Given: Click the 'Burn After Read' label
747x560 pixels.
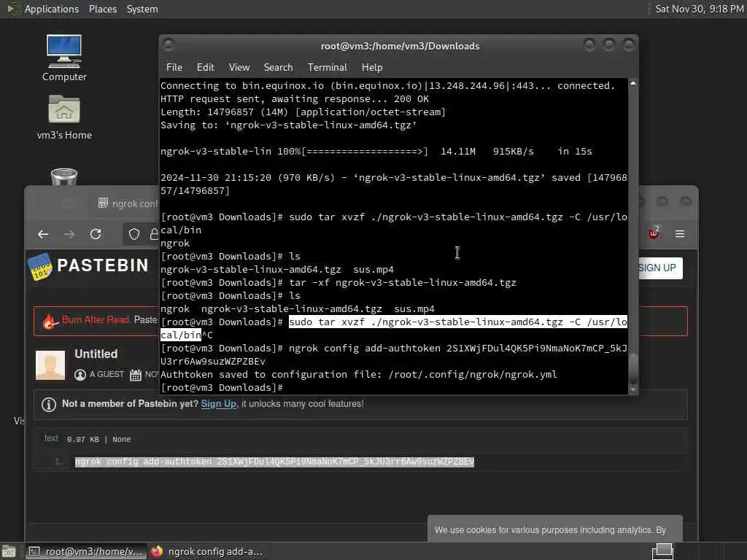Looking at the screenshot, I should tap(96, 319).
